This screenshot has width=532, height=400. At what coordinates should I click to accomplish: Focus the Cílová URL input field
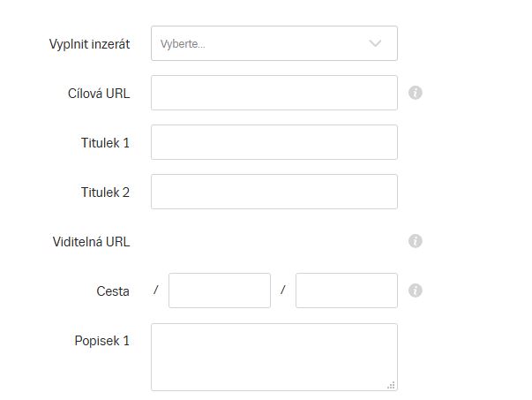click(274, 93)
